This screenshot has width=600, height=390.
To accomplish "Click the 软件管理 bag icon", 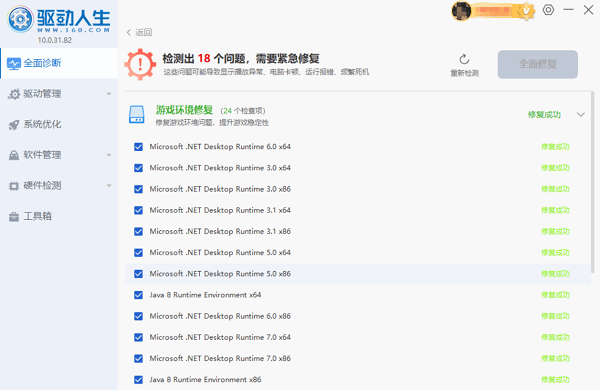I will pyautogui.click(x=14, y=155).
